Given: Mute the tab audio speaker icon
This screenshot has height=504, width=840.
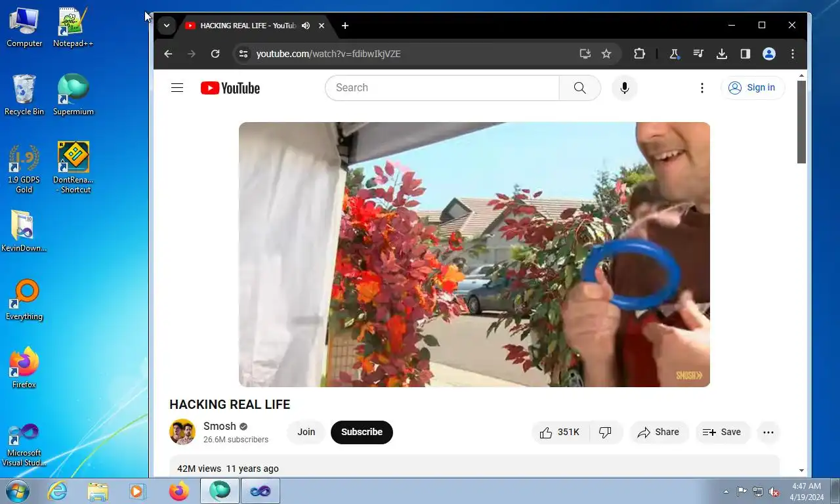Looking at the screenshot, I should 306,26.
